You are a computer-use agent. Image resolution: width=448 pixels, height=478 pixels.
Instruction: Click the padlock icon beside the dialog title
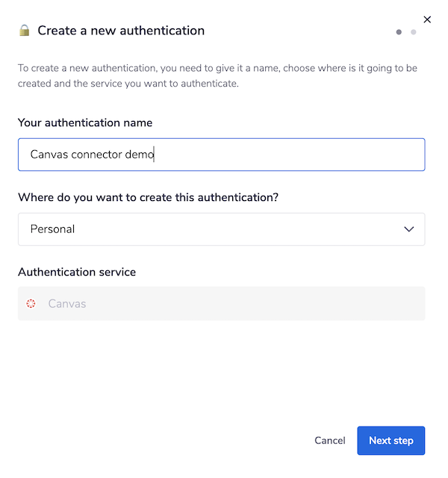point(25,31)
